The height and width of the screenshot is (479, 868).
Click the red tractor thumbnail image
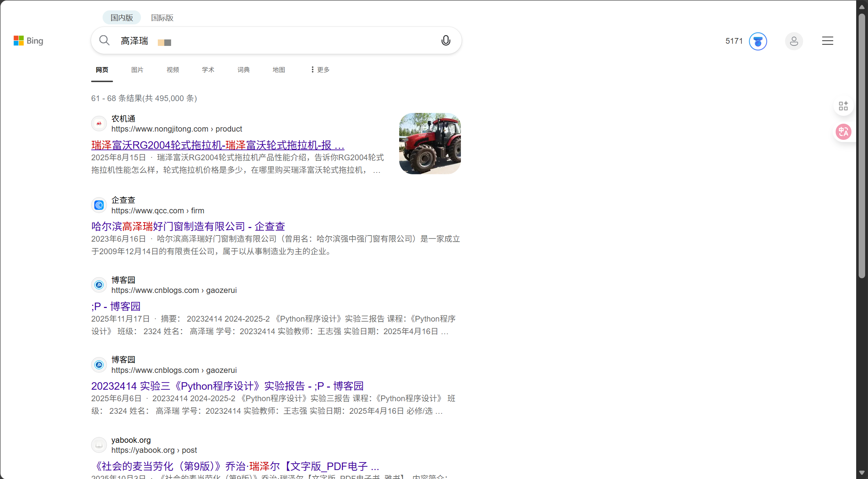tap(429, 143)
